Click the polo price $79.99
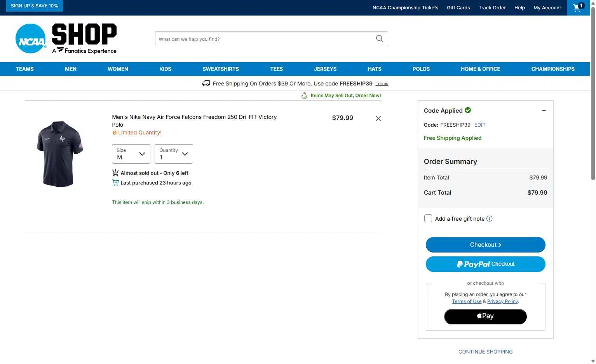This screenshot has height=364, width=596. click(x=343, y=118)
